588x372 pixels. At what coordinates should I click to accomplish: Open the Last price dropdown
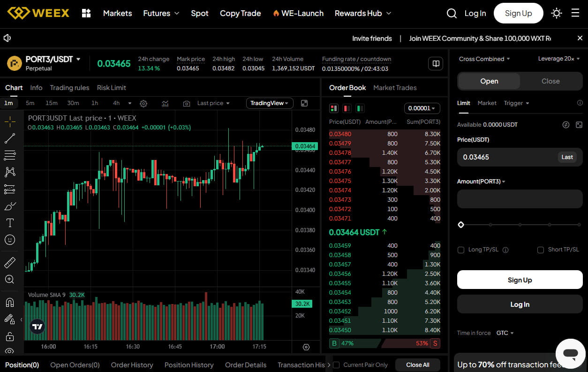tap(213, 103)
